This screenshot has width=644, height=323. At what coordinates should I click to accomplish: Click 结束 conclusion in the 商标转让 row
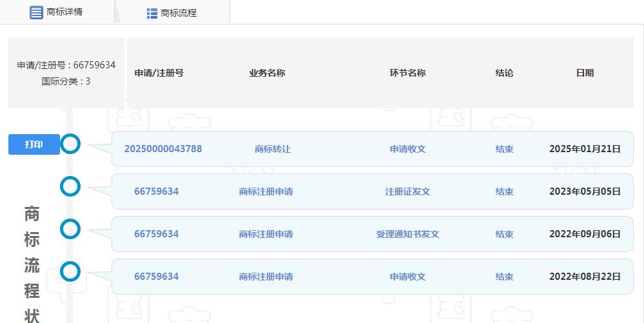[x=504, y=149]
